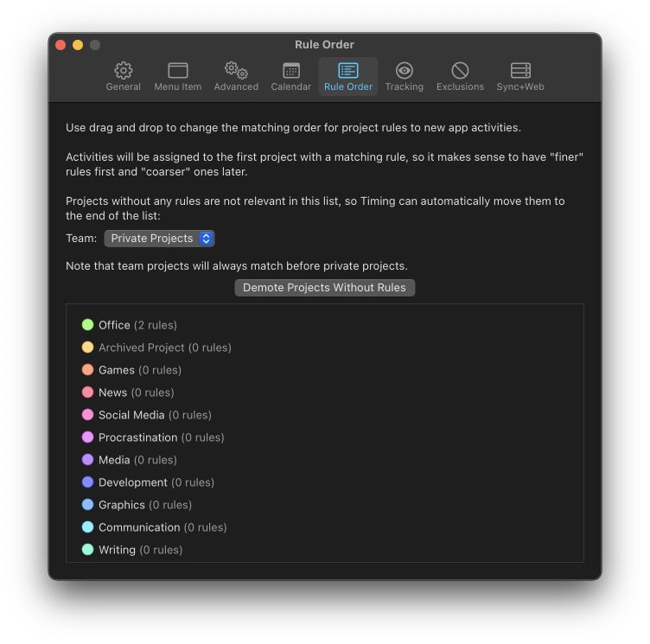The image size is (650, 644).
Task: Click Demote Projects Without Rules button
Action: point(325,288)
